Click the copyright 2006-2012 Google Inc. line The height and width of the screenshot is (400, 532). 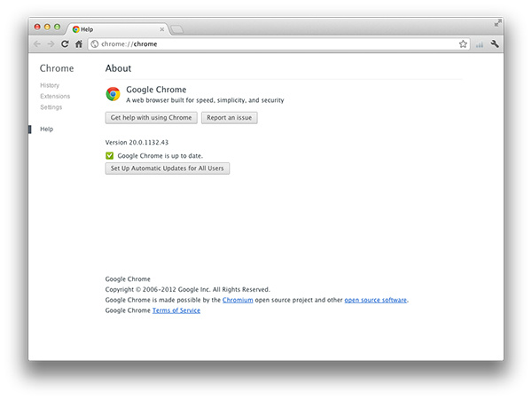pos(188,289)
